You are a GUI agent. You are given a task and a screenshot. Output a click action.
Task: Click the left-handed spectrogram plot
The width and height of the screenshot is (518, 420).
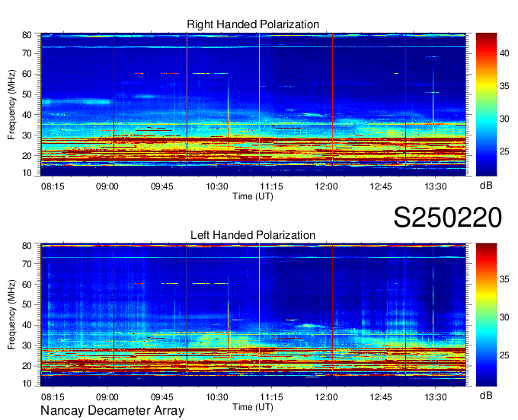253,315
